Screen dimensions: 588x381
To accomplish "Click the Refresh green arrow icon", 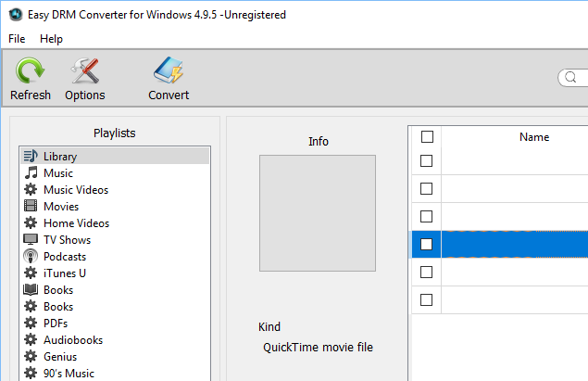I will point(30,70).
